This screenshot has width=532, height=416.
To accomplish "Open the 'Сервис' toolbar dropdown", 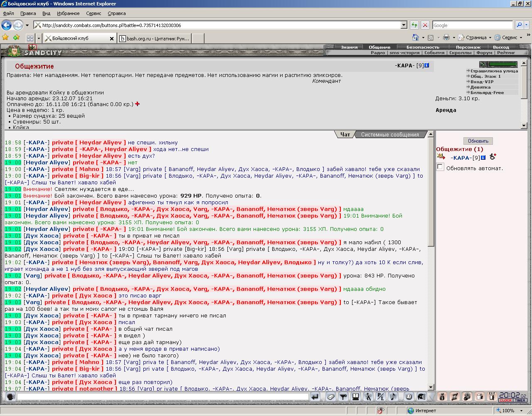I will [508, 37].
